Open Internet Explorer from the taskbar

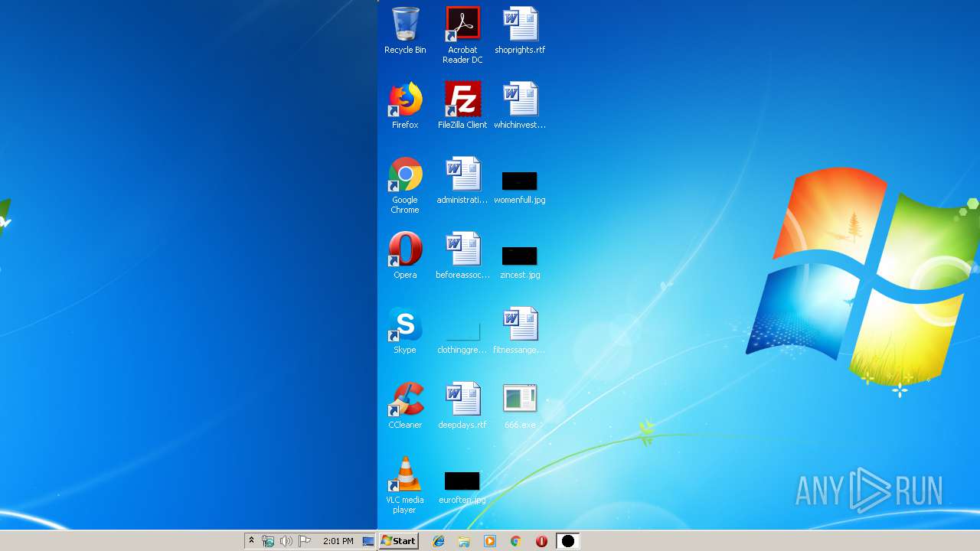439,541
